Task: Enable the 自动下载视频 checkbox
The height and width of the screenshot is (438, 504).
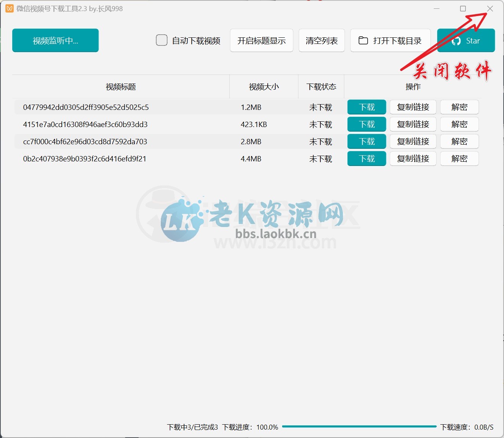Action: coord(162,40)
